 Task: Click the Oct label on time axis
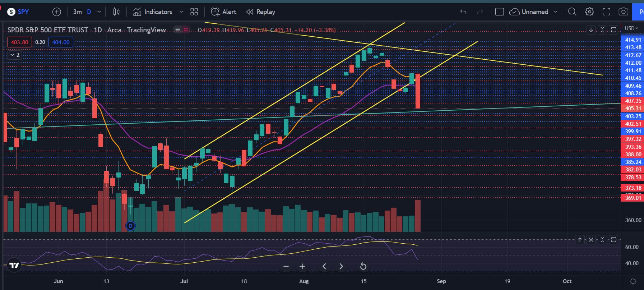567,281
